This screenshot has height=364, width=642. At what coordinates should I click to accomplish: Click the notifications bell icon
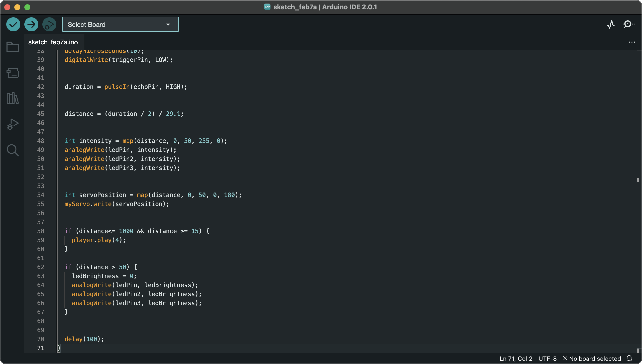click(x=629, y=358)
